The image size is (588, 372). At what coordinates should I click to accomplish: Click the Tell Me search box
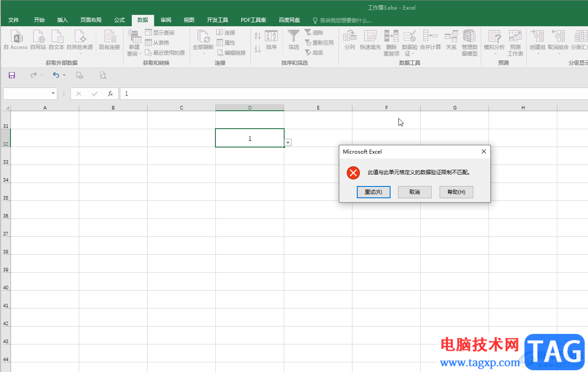(x=342, y=20)
